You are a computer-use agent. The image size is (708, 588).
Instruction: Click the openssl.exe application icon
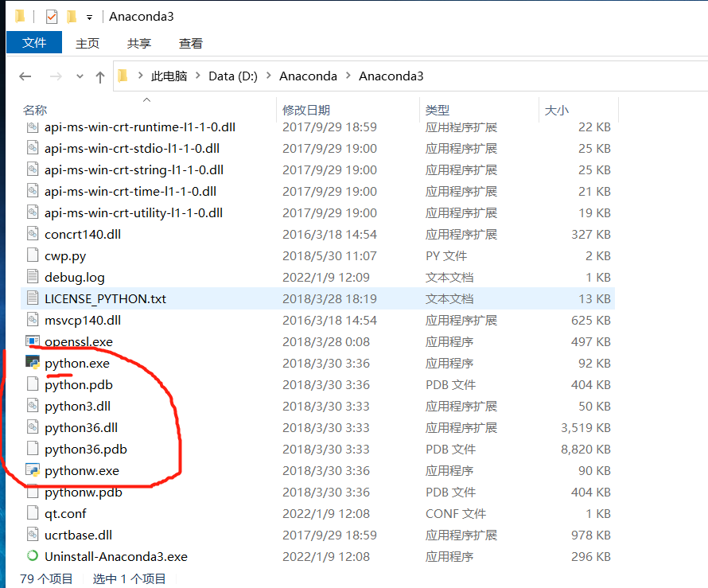[x=33, y=341]
